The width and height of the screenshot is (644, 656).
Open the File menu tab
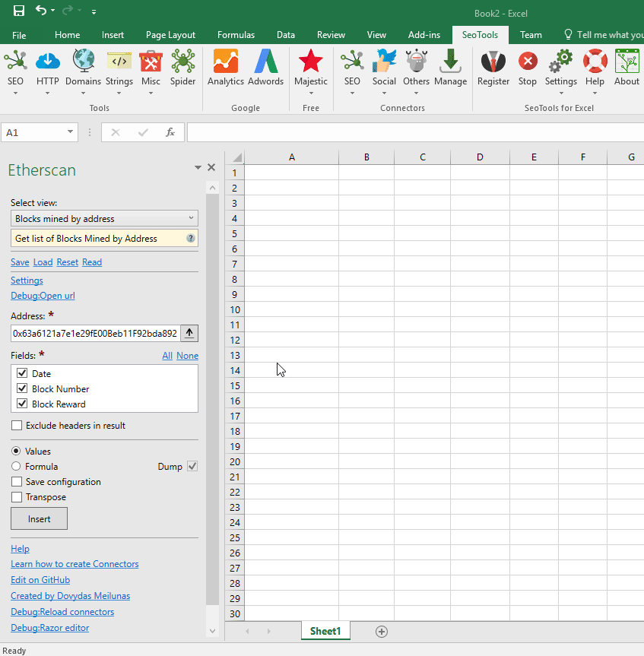click(19, 35)
